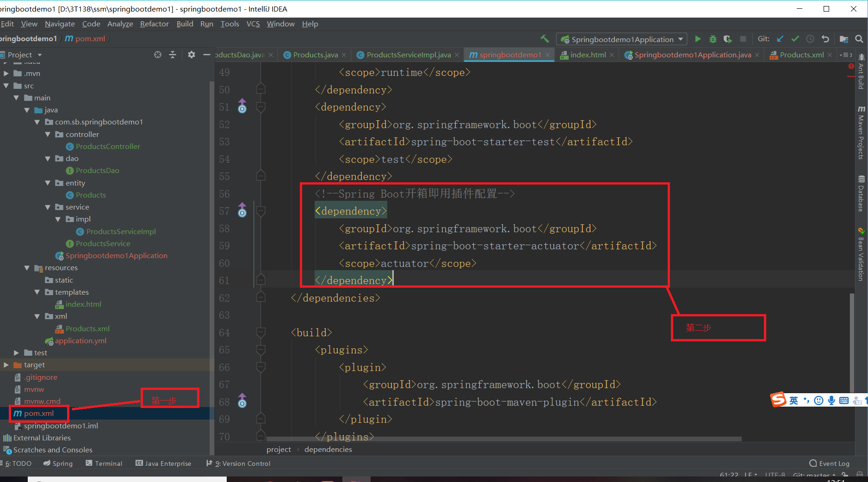This screenshot has width=868, height=482.
Task: Close the springbootdemo1 editor tab
Action: tap(548, 55)
